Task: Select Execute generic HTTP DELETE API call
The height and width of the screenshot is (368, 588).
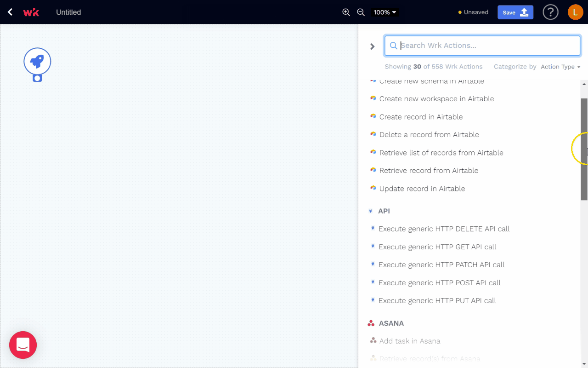Action: (444, 229)
